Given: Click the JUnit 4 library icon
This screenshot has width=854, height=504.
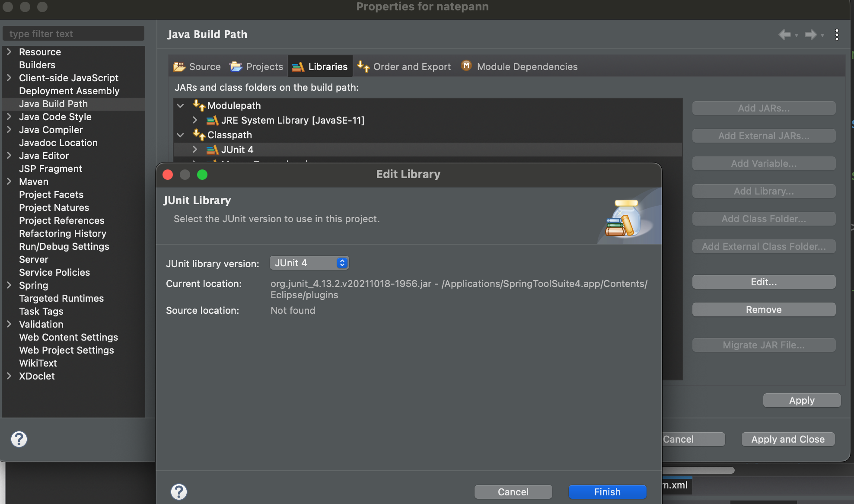Looking at the screenshot, I should [212, 150].
